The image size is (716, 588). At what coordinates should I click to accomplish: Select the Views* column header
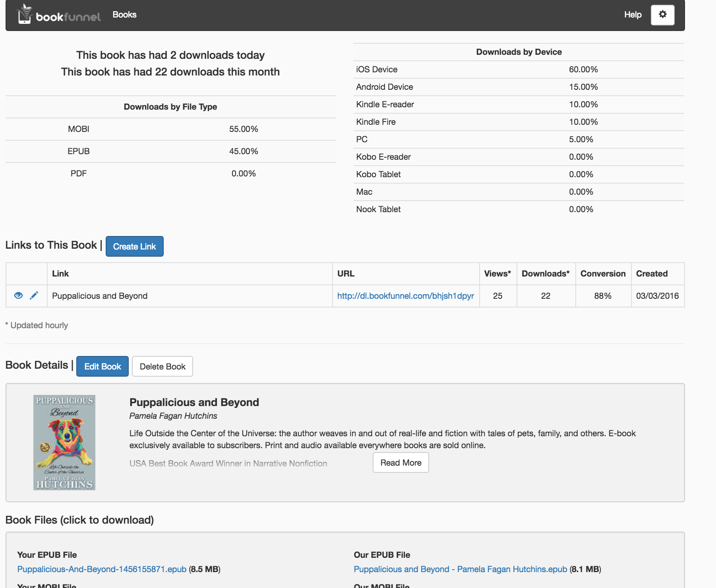[x=497, y=274]
